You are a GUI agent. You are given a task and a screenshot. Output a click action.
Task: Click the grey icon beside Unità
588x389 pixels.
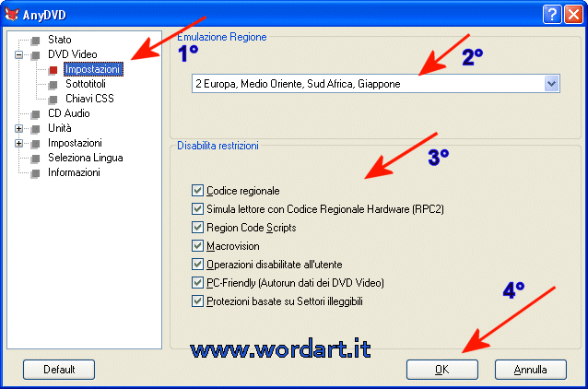[36, 129]
